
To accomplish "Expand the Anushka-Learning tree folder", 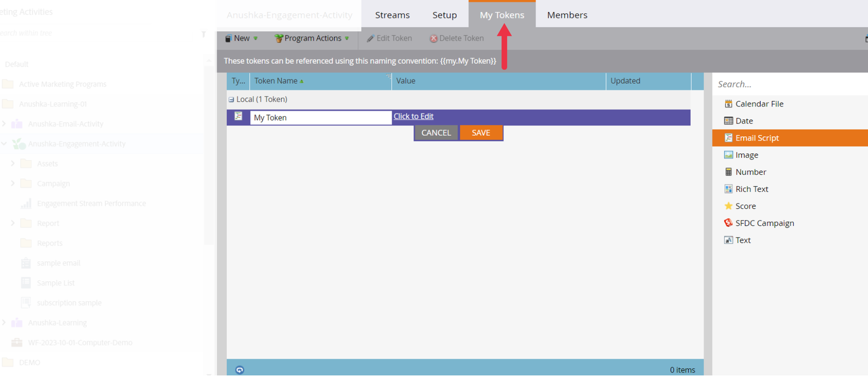I will tap(4, 322).
